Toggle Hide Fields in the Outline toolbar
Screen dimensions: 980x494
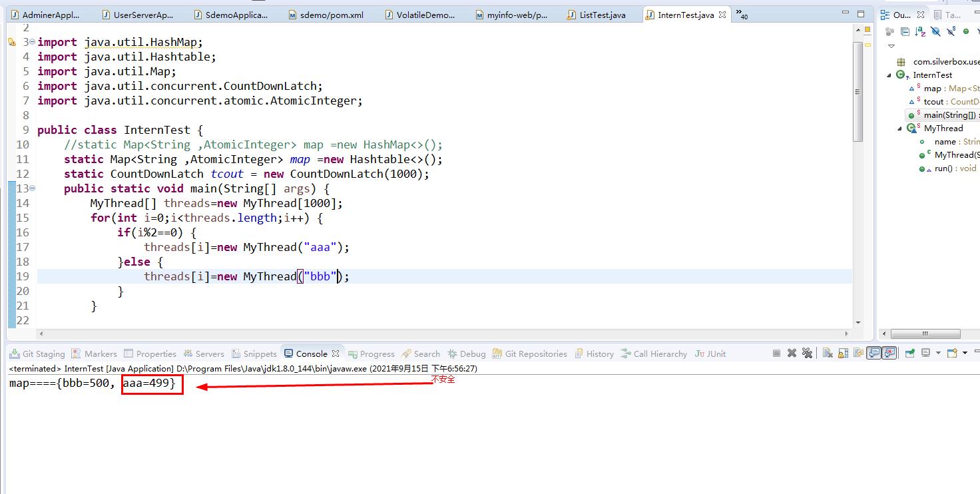coord(935,31)
